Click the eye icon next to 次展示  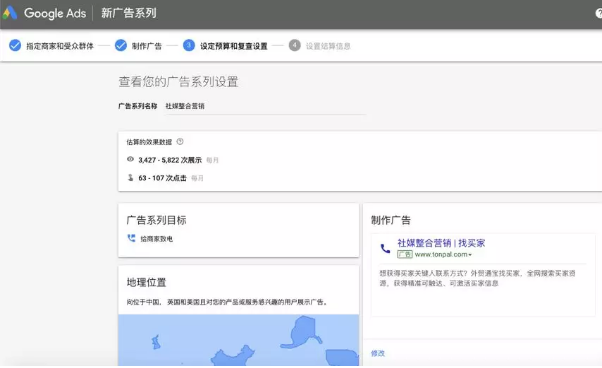click(131, 159)
